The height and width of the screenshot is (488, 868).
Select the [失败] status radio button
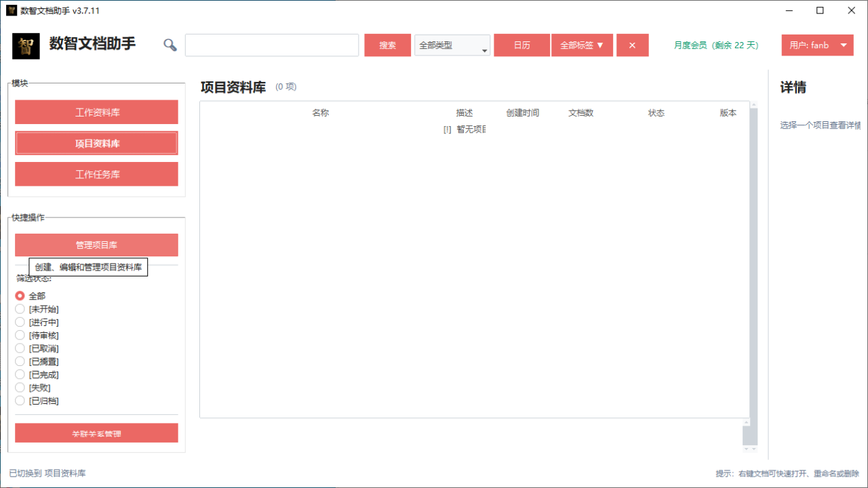tap(20, 388)
